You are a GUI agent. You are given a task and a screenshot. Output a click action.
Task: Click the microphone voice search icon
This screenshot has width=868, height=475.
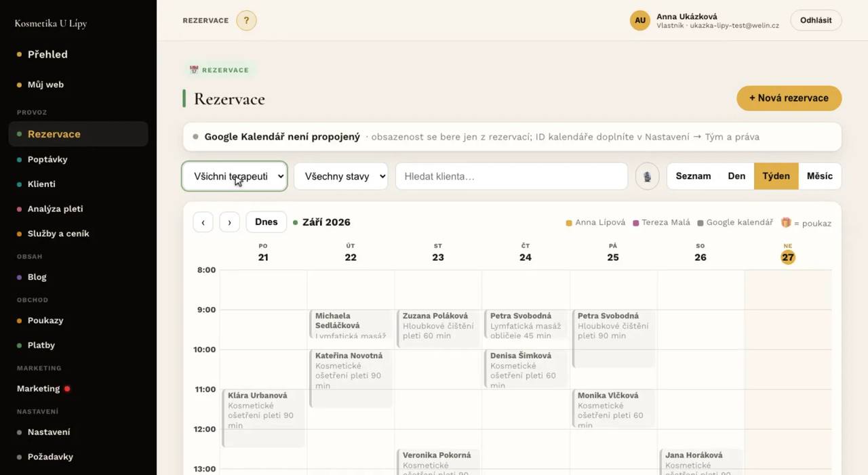pos(648,176)
